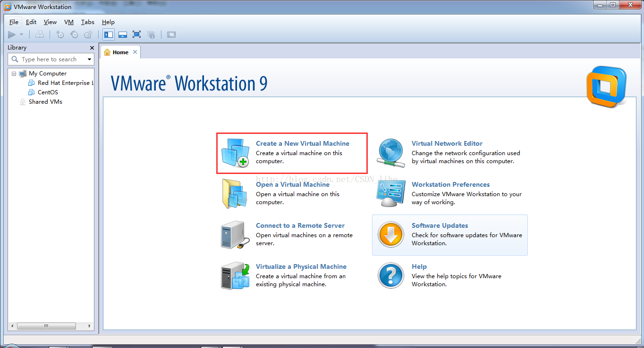
Task: Open the Library search filter dropdown
Action: [x=90, y=59]
